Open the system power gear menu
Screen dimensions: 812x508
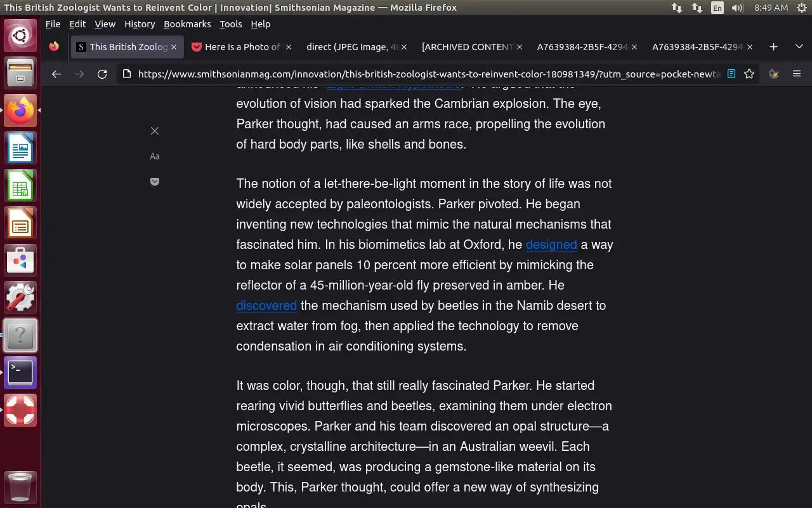coord(801,8)
